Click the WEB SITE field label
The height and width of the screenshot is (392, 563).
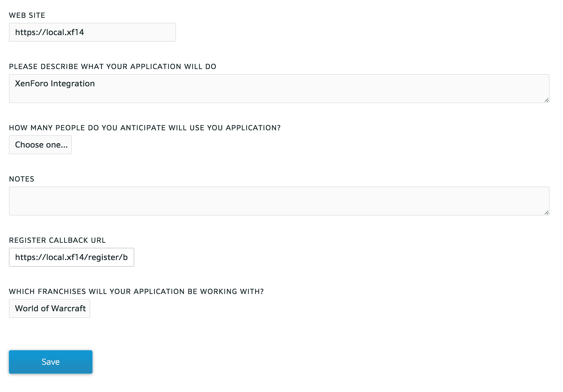pyautogui.click(x=27, y=15)
